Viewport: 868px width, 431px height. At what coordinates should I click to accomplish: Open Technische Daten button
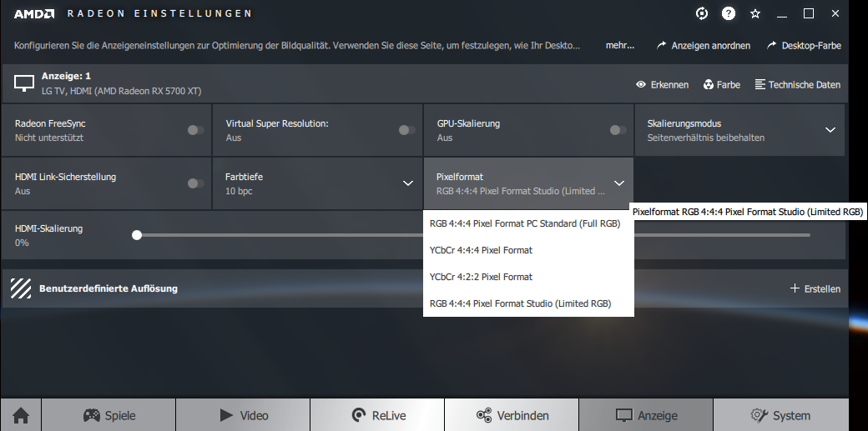tap(798, 85)
